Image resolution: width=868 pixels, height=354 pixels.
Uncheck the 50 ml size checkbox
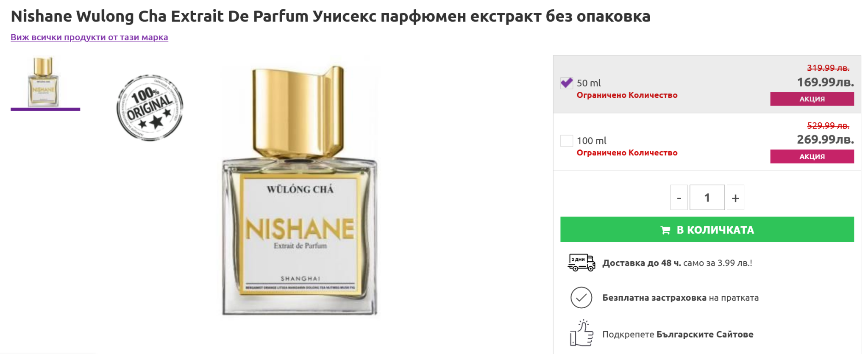pyautogui.click(x=567, y=83)
